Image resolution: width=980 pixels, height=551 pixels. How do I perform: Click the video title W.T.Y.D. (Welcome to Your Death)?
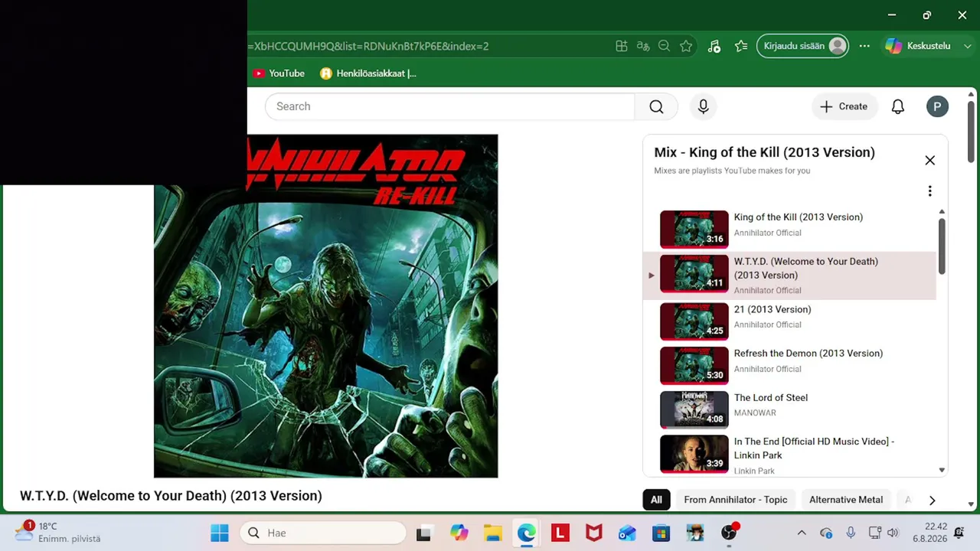point(171,496)
